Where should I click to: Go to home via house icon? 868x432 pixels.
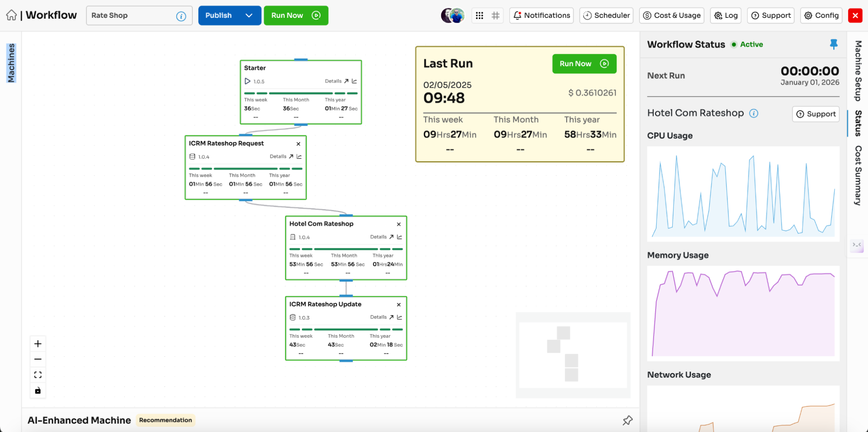click(x=12, y=15)
